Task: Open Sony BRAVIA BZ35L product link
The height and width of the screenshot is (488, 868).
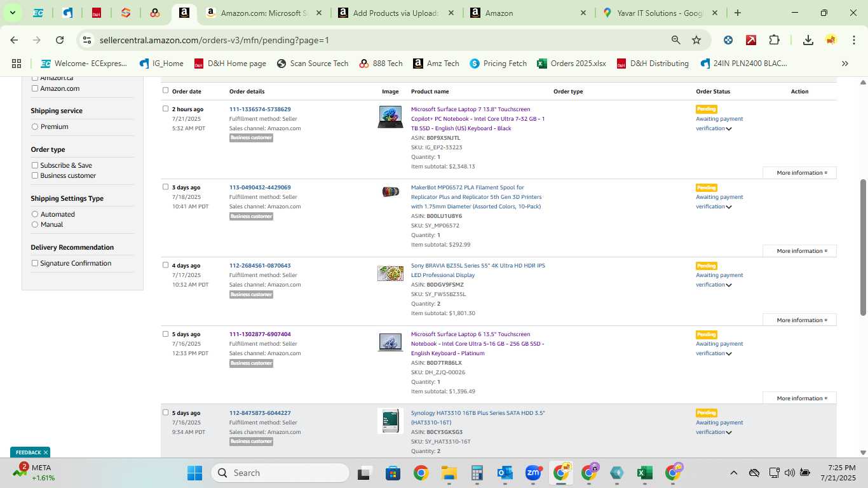Action: tap(478, 270)
